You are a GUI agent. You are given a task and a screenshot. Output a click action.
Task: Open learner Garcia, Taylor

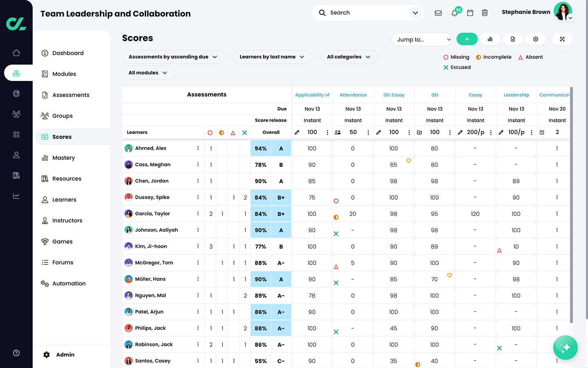click(x=152, y=213)
